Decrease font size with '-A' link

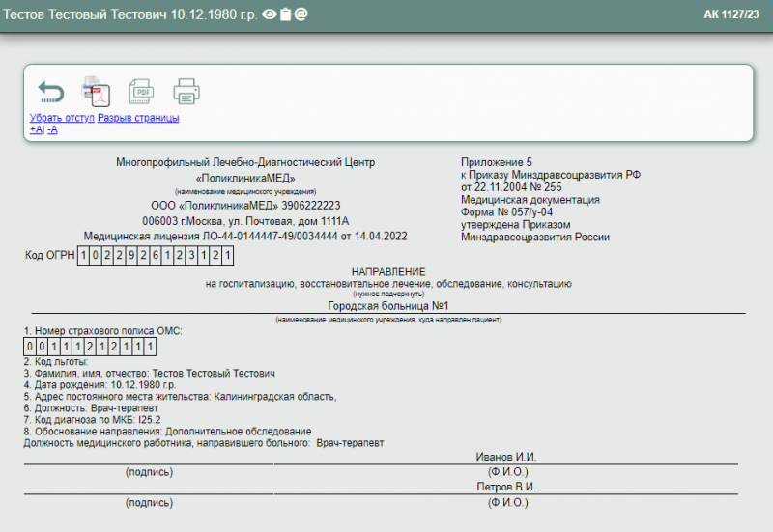click(x=52, y=129)
